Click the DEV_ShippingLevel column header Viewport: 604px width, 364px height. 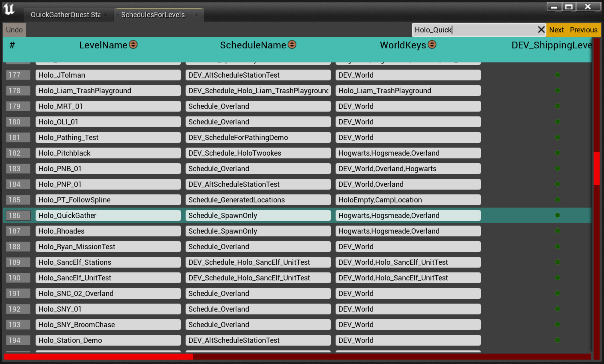point(552,45)
